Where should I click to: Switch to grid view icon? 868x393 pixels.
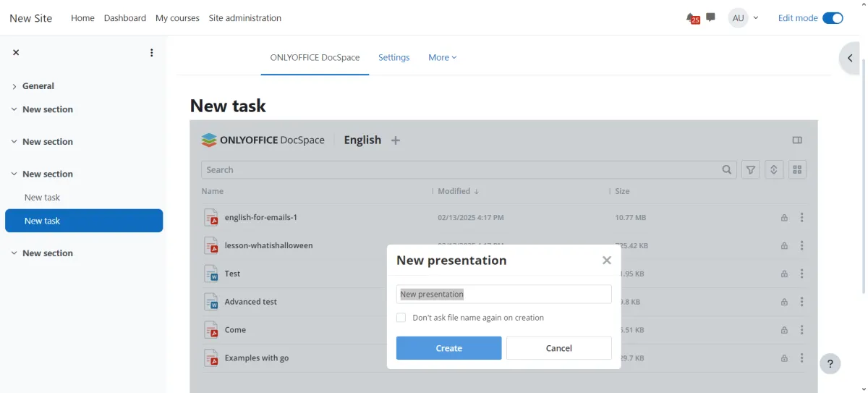[x=797, y=170]
